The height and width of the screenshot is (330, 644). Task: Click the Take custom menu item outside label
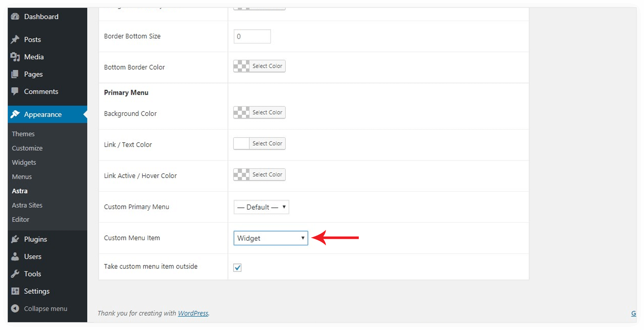point(151,266)
